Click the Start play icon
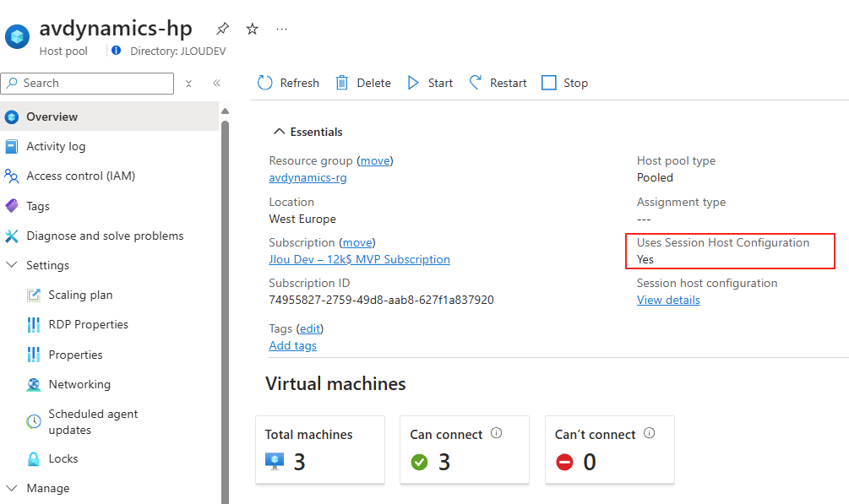The width and height of the screenshot is (849, 504). tap(413, 83)
